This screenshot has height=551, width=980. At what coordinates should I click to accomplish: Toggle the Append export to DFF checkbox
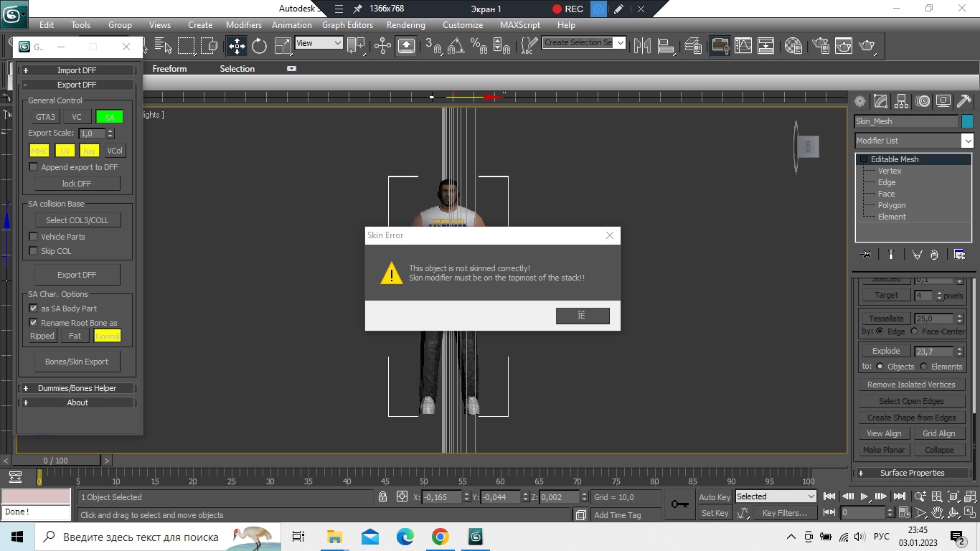coord(33,167)
